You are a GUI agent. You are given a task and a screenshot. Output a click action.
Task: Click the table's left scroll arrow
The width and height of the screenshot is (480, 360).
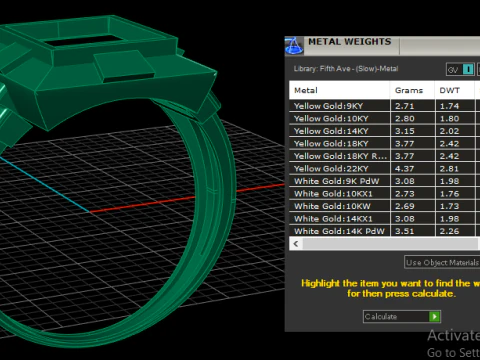296,244
